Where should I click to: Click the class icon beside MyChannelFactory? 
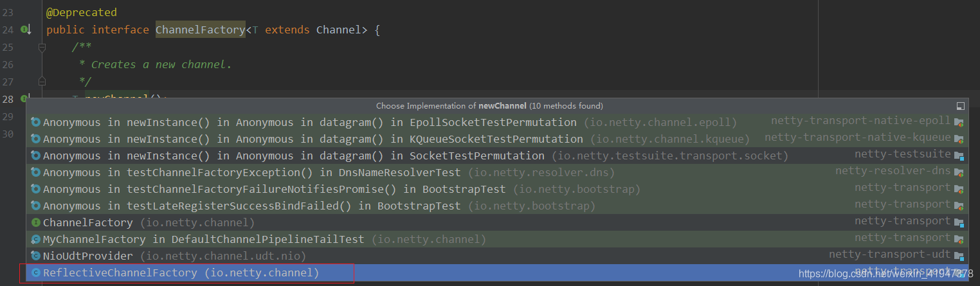36,239
